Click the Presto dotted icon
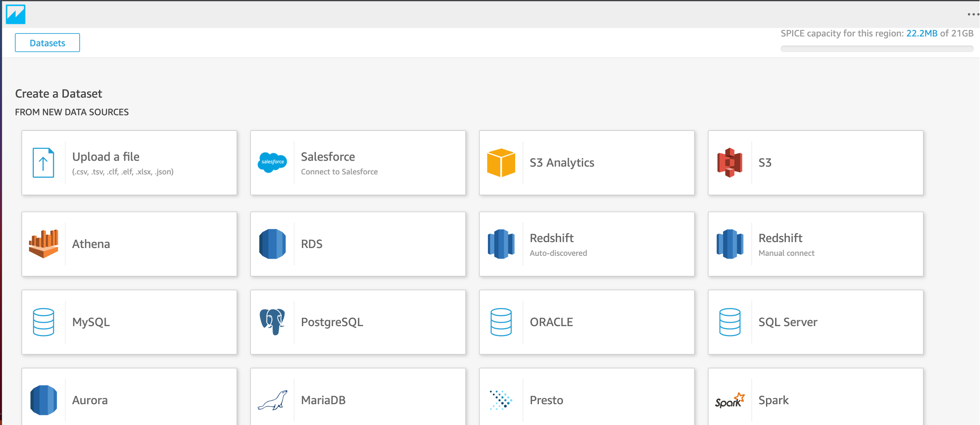 (501, 400)
